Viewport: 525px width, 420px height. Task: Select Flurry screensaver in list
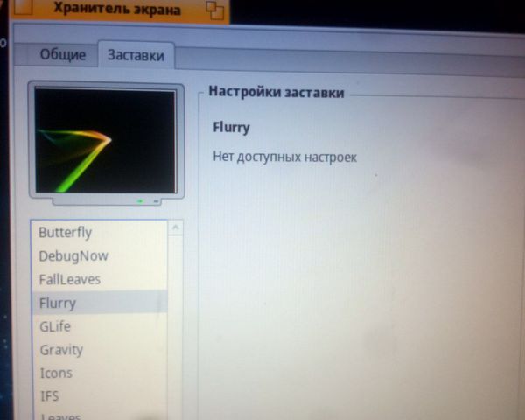tap(100, 303)
